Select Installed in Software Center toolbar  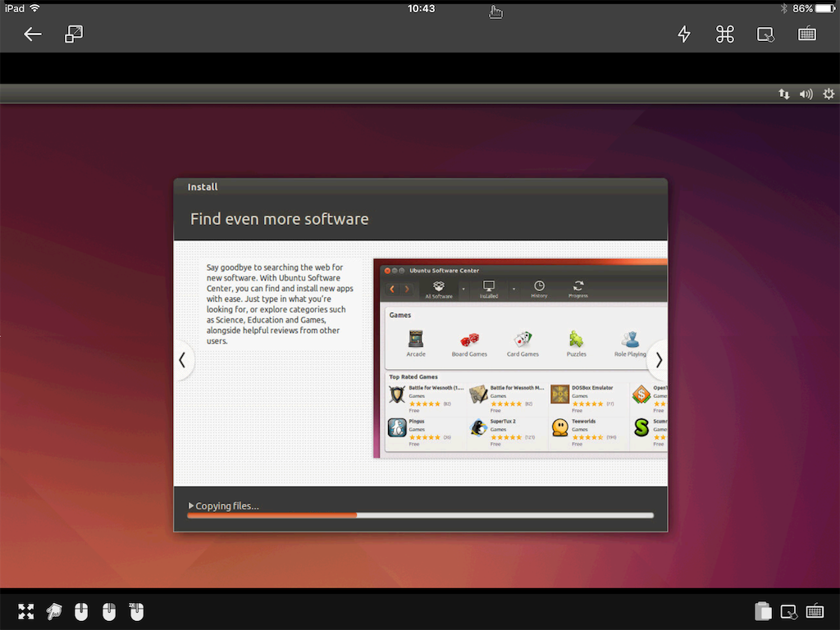(489, 290)
